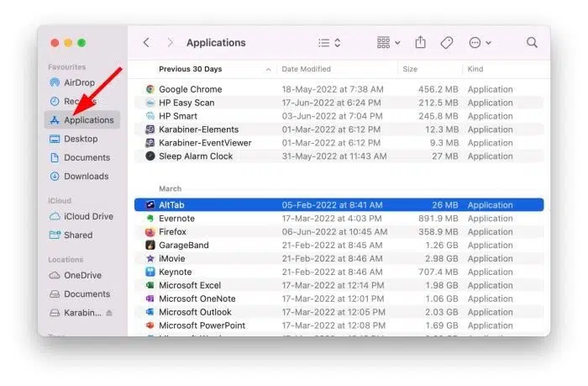Open the list view switcher
The image size is (588, 386).
(x=329, y=43)
